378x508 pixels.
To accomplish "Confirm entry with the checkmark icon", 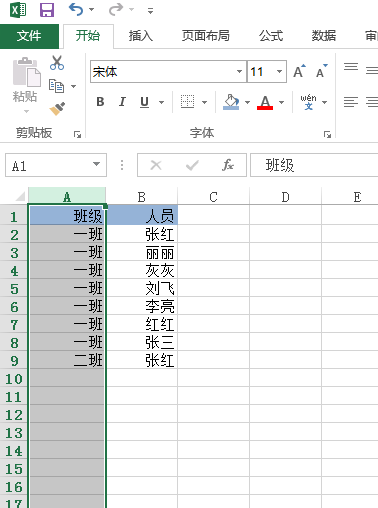I will click(x=192, y=165).
